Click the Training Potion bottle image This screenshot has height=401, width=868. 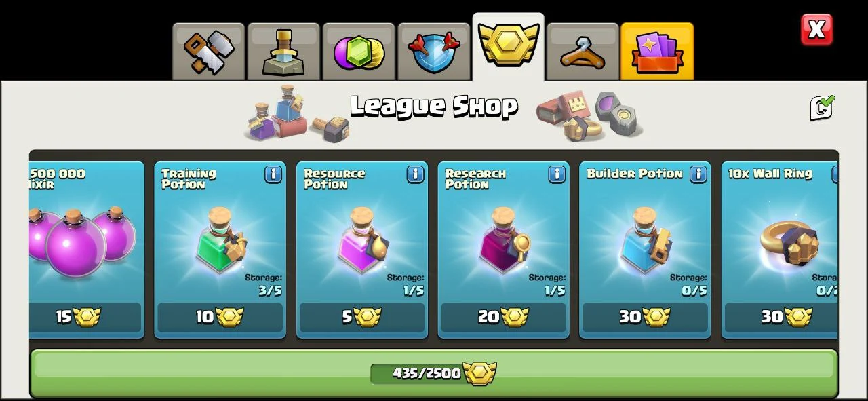(222, 240)
